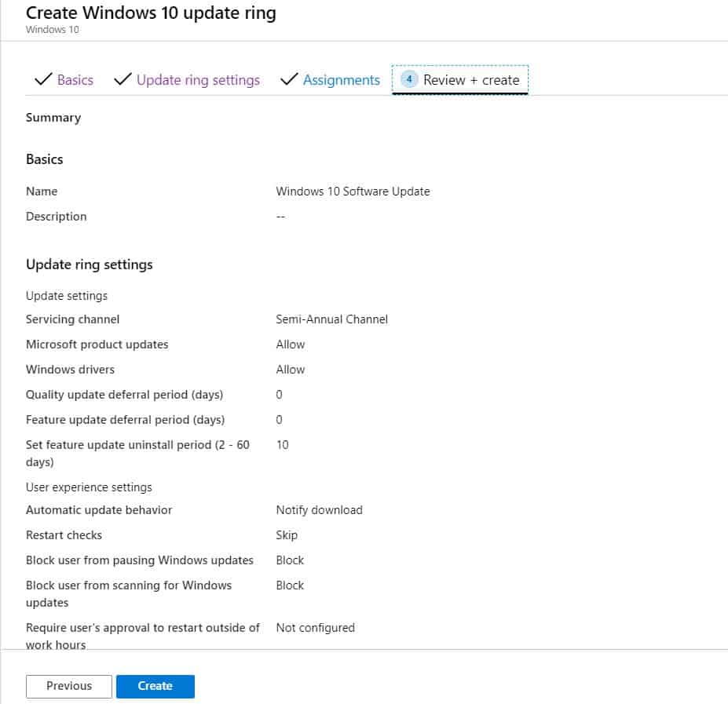Click the step 4 circle icon
The width and height of the screenshot is (728, 704).
click(409, 79)
